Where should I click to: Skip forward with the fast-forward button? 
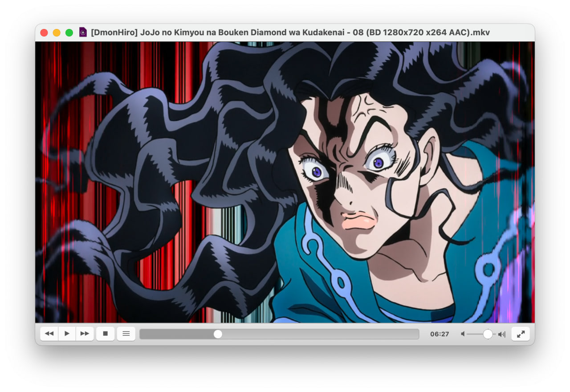point(85,334)
